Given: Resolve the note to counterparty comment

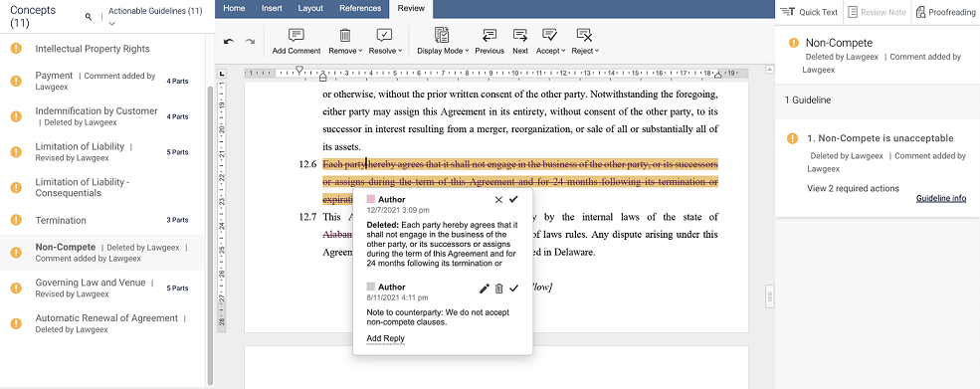Looking at the screenshot, I should click(513, 289).
